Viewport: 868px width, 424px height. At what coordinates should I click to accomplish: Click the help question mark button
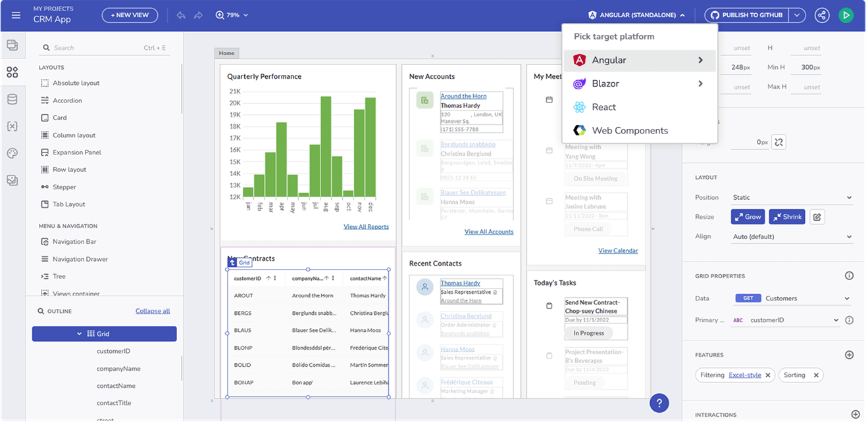[x=659, y=403]
